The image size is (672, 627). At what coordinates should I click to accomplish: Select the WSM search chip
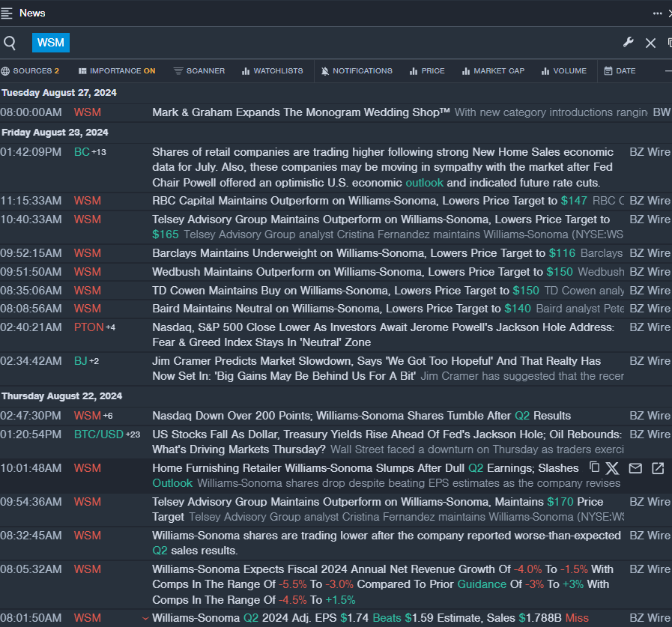pyautogui.click(x=51, y=43)
